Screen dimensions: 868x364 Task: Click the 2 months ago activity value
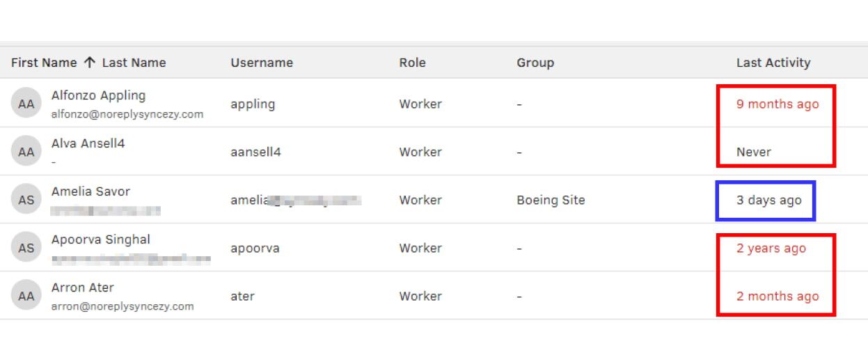tap(778, 296)
